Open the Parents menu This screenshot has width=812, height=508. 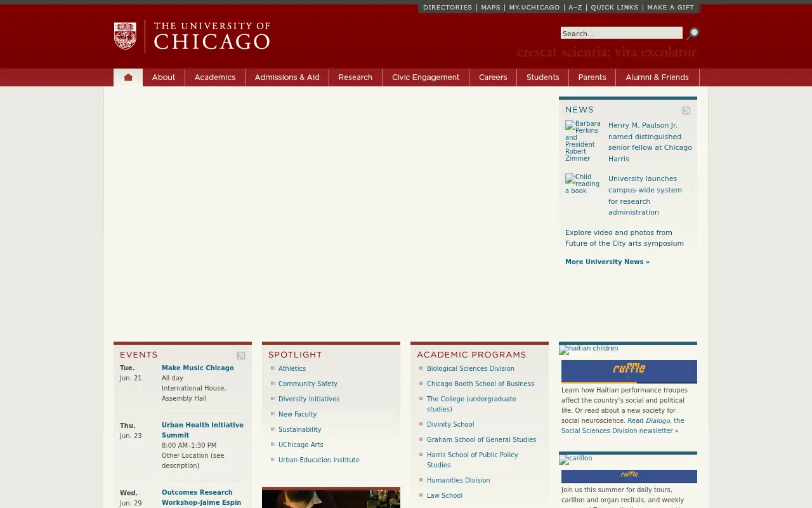pos(593,77)
